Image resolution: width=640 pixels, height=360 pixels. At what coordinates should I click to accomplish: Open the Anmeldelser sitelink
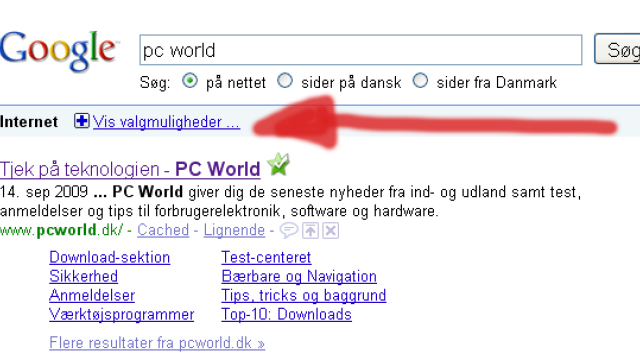[x=92, y=296]
